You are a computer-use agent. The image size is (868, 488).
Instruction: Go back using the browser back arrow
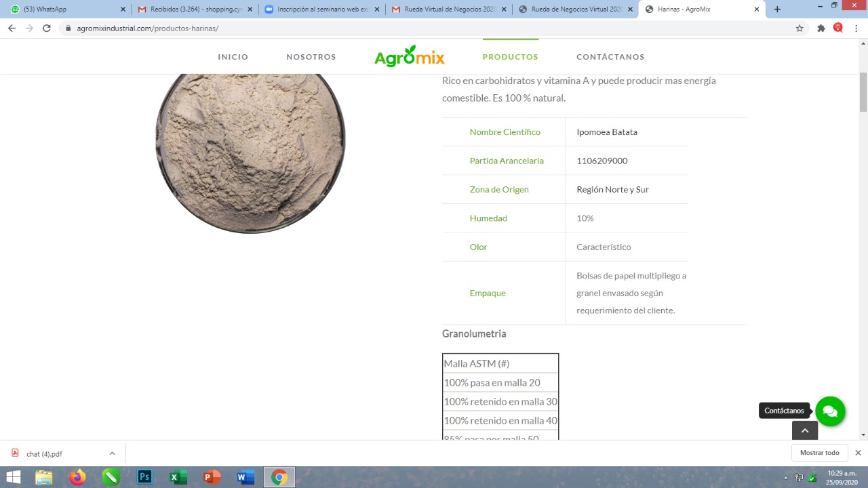(x=12, y=28)
